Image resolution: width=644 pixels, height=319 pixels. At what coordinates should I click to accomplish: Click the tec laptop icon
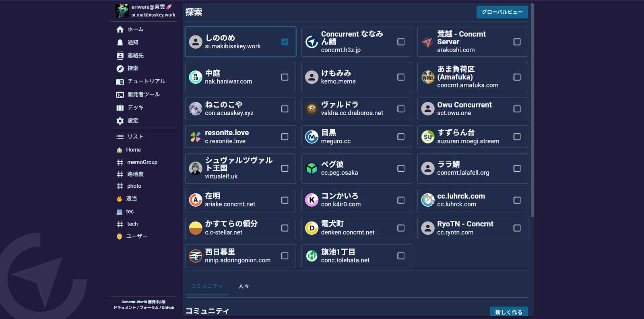pos(119,212)
